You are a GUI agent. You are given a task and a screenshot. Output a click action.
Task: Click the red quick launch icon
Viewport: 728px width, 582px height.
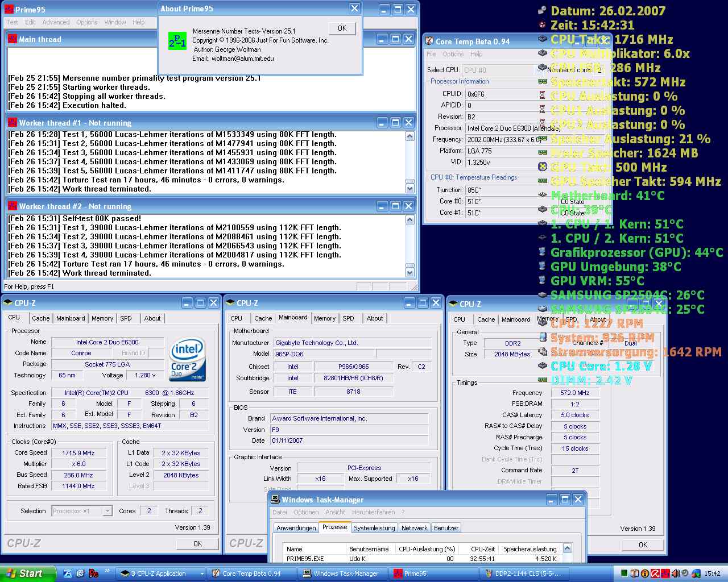coord(94,573)
